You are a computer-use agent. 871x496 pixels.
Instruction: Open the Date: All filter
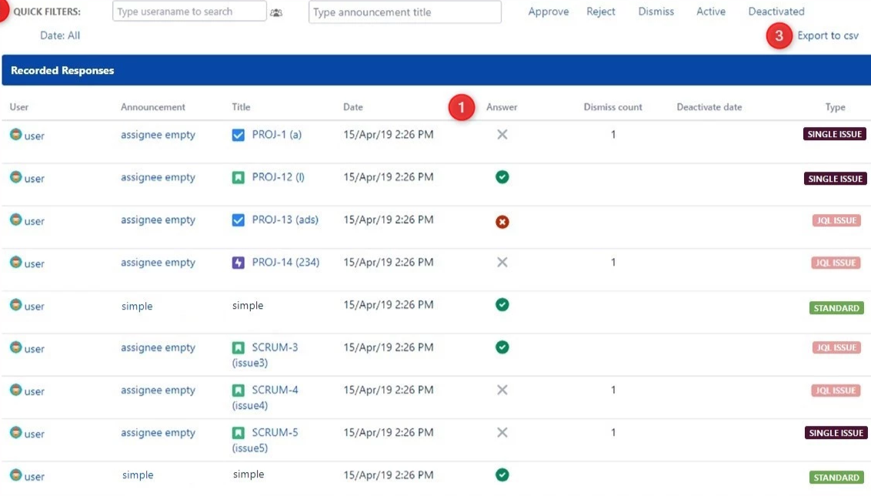click(60, 36)
